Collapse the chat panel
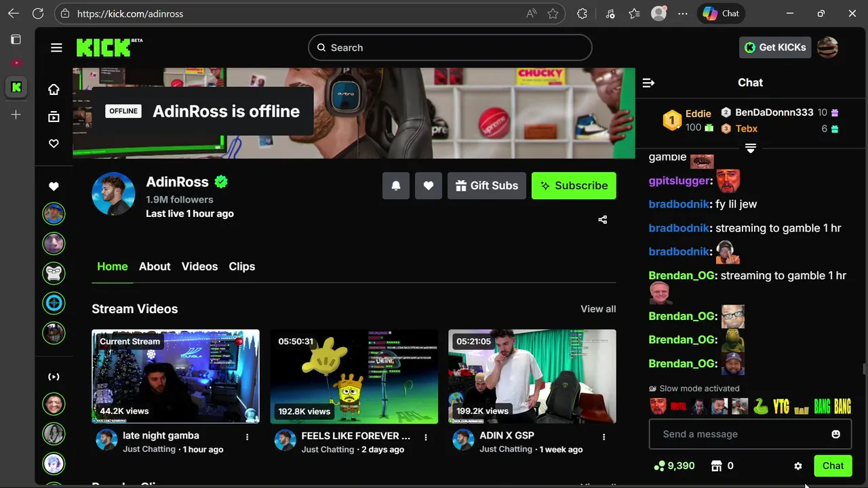 (x=648, y=83)
